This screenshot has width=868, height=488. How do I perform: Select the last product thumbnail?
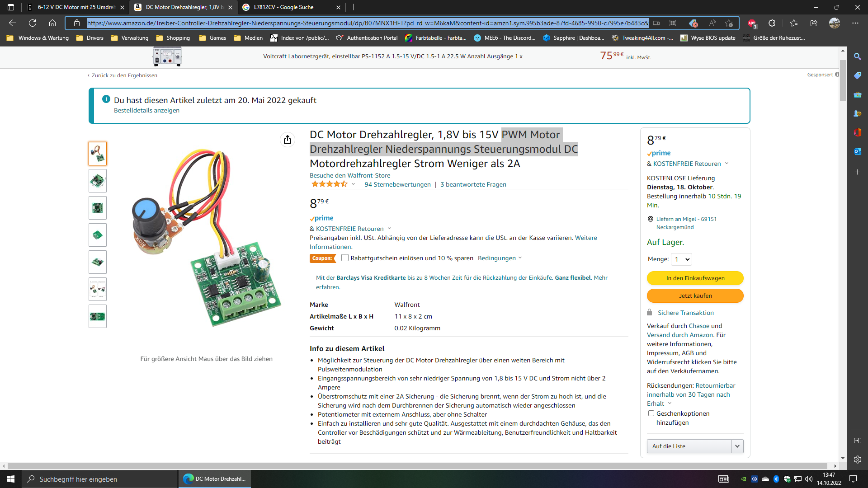(x=98, y=316)
